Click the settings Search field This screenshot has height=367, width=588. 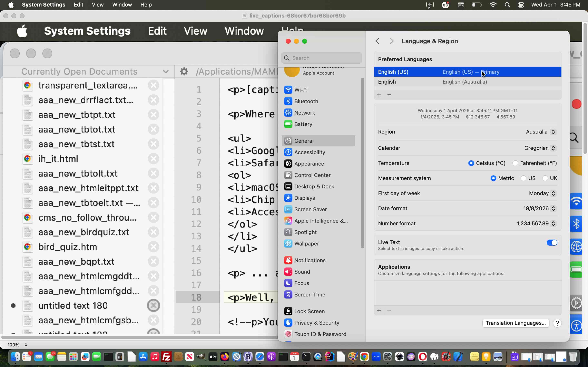321,58
